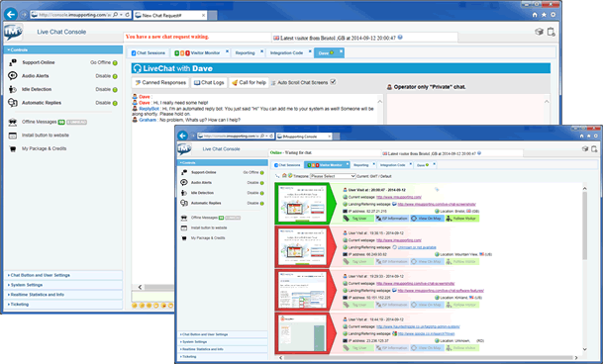Click ISP Information on green visitor entry
603x364 pixels.
click(392, 219)
